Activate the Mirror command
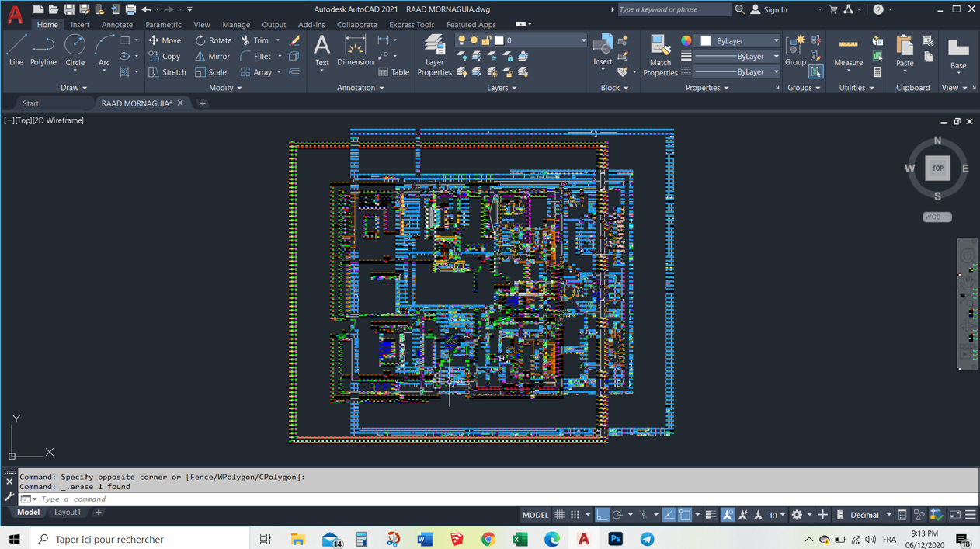980x549 pixels. [x=212, y=56]
